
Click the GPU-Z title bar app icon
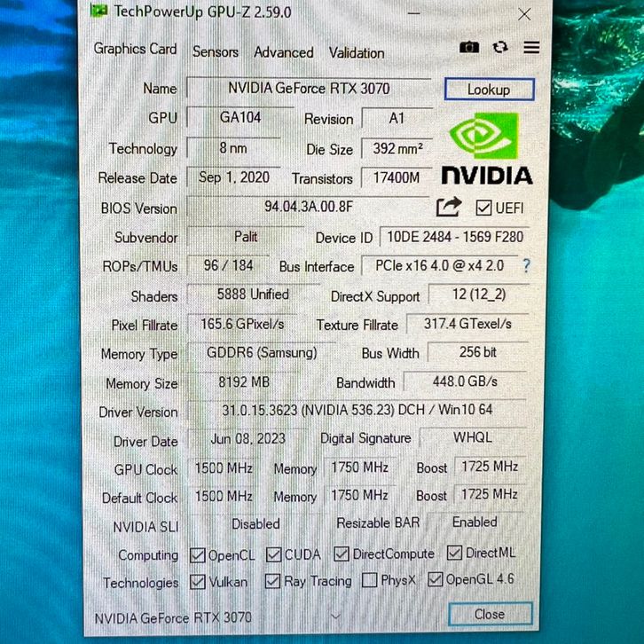tap(100, 12)
